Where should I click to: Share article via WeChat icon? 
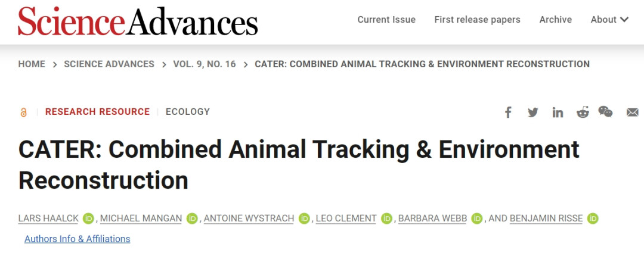pyautogui.click(x=605, y=112)
